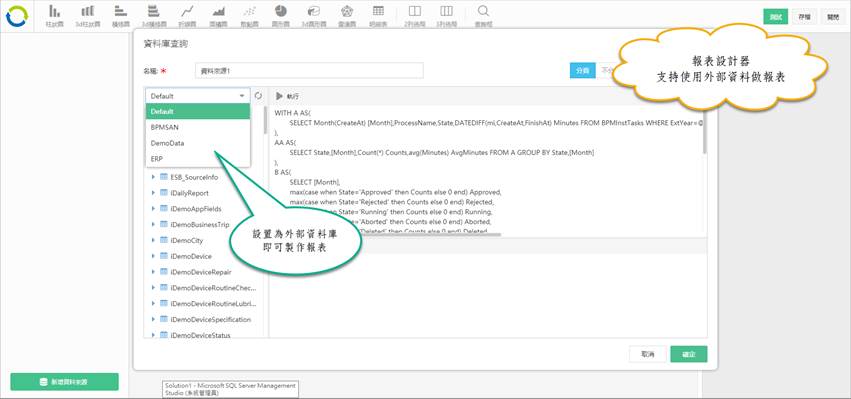Choose the horizontal bar chart (橫條圖) tool
Image resolution: width=851 pixels, height=399 pixels.
[x=120, y=16]
